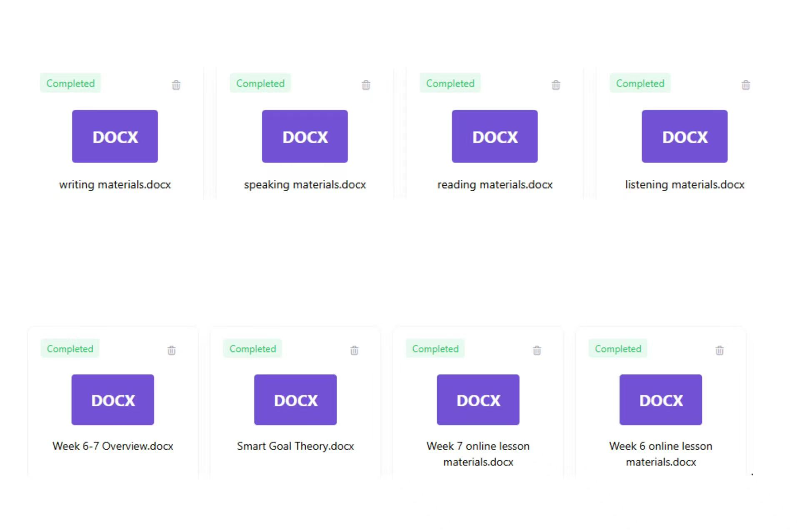Viewport: 799px width, 532px height.
Task: Click the name Week 6 online lesson materials.docx
Action: click(x=661, y=454)
